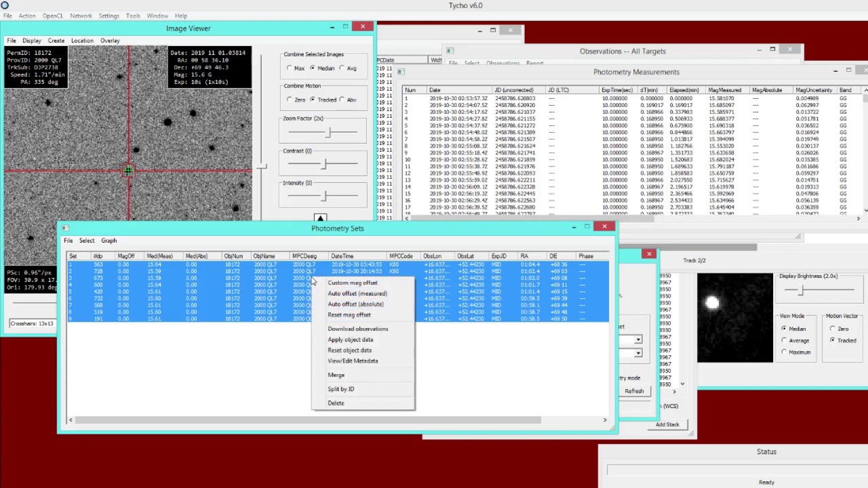Choose Median under View Mode
The width and height of the screenshot is (868, 488).
793,329
